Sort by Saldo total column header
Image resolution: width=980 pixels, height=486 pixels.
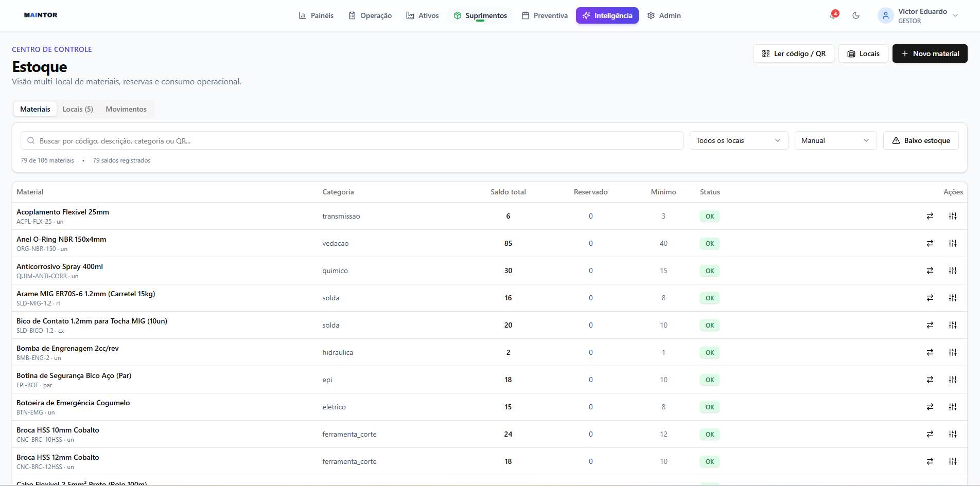(x=508, y=192)
